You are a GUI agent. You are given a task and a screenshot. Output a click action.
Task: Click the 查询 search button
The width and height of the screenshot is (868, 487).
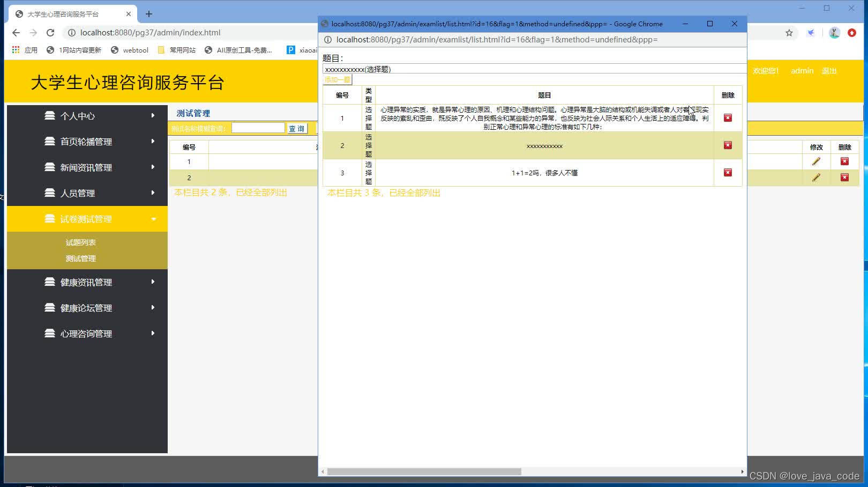(297, 128)
